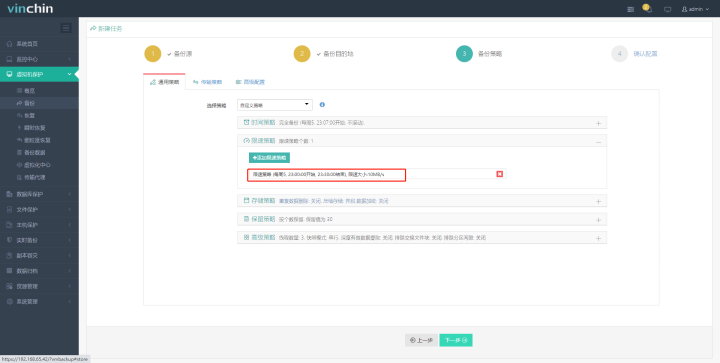Expand the 数据归档 sidebar menu
The height and width of the screenshot is (363, 720).
pyautogui.click(x=39, y=271)
